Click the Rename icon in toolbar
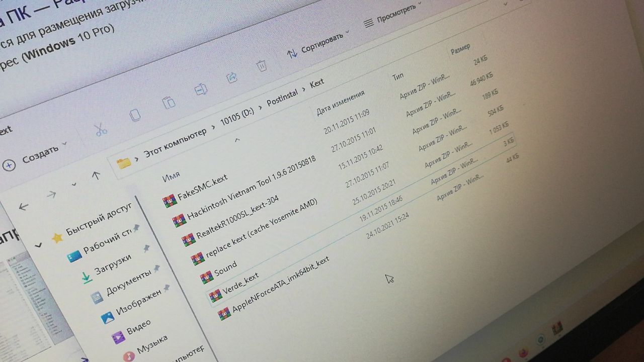This screenshot has height=362, width=644. (201, 90)
